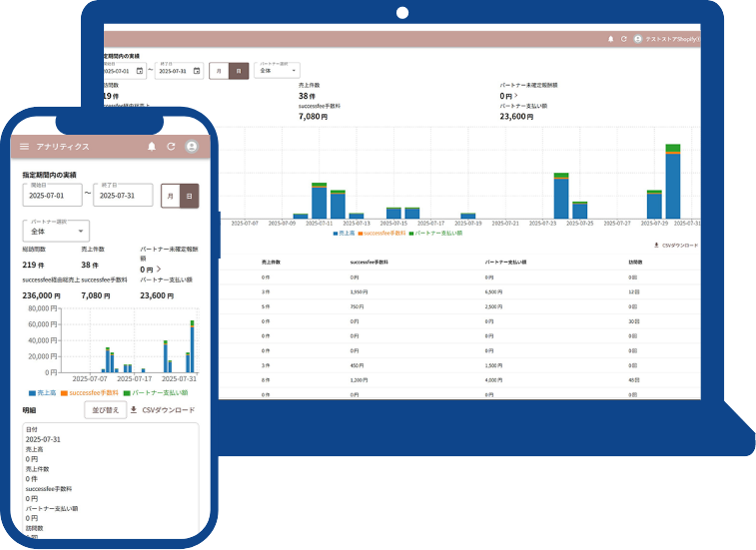The width and height of the screenshot is (756, 550).
Task: Click the refresh icon on the phone header
Action: [171, 147]
